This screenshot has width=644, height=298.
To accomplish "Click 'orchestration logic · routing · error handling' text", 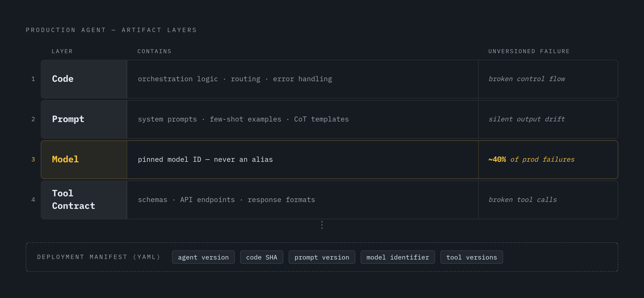I will [x=235, y=79].
